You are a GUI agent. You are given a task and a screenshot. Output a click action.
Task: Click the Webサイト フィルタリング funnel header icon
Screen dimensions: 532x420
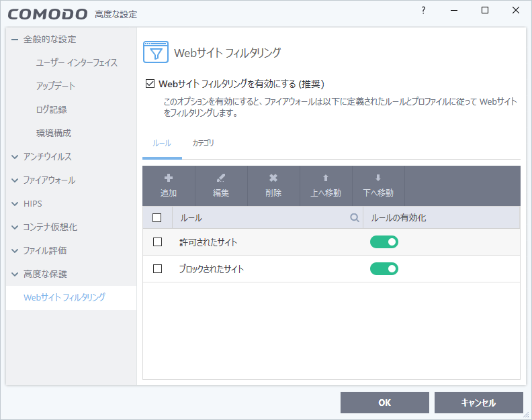point(156,52)
